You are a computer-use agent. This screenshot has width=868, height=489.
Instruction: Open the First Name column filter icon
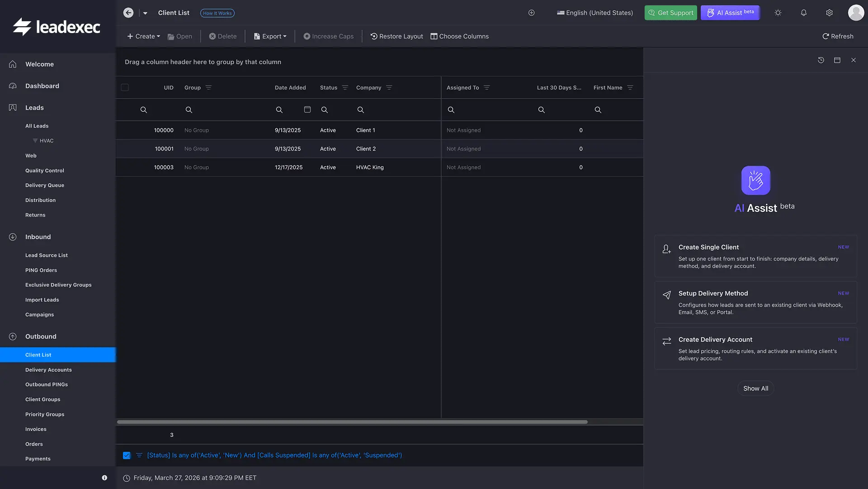[x=630, y=87]
